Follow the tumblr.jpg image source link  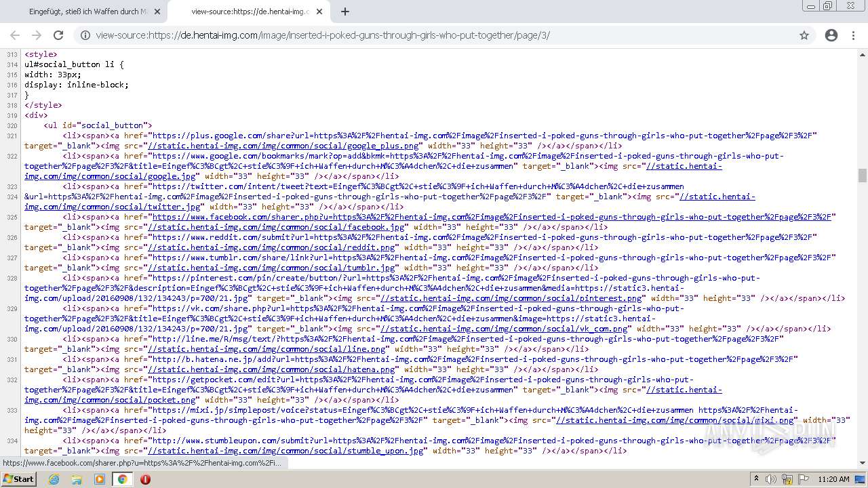coord(272,268)
